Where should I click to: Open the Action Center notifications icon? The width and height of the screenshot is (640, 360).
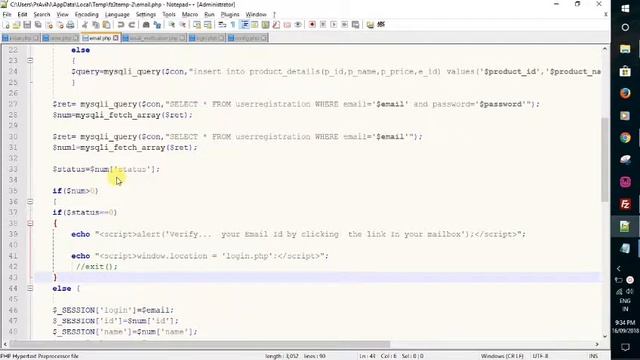[625, 347]
